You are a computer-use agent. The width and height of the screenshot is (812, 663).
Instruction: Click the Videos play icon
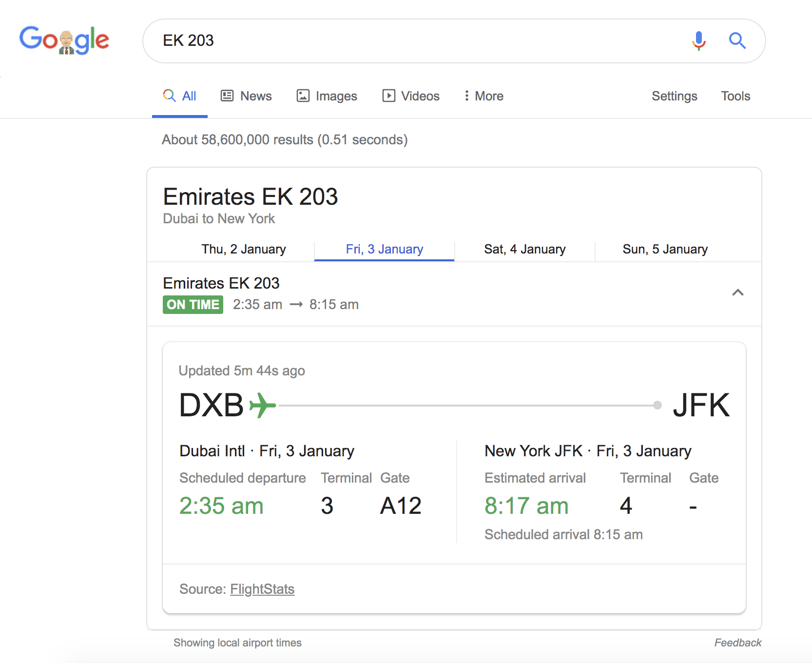pyautogui.click(x=388, y=96)
